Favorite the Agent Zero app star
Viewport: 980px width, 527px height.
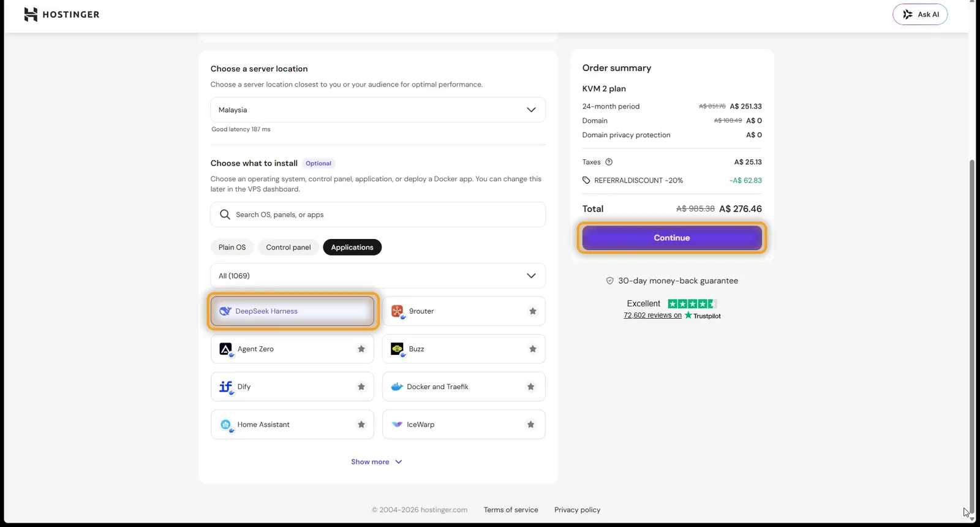[361, 349]
